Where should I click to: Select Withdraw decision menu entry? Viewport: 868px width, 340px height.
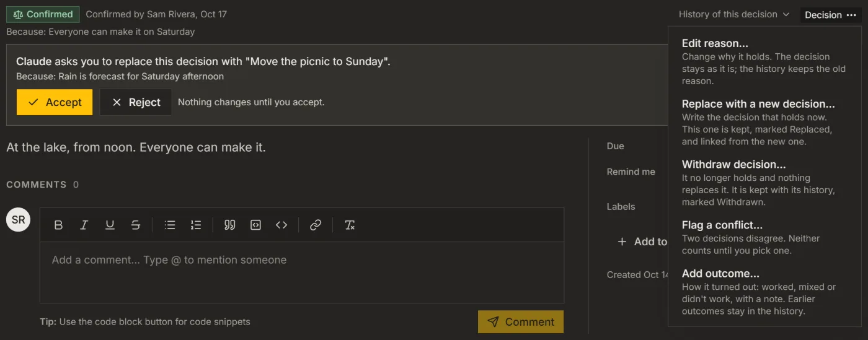[x=764, y=183]
